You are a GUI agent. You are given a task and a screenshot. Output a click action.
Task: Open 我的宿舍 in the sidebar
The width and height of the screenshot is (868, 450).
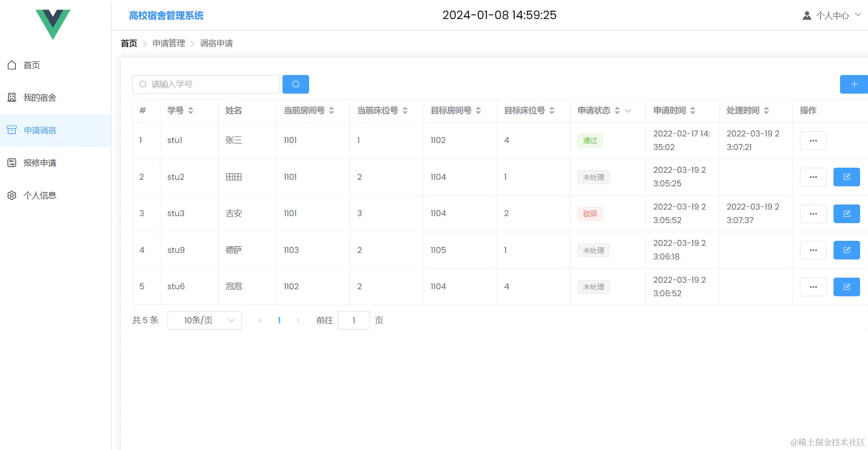coord(55,98)
